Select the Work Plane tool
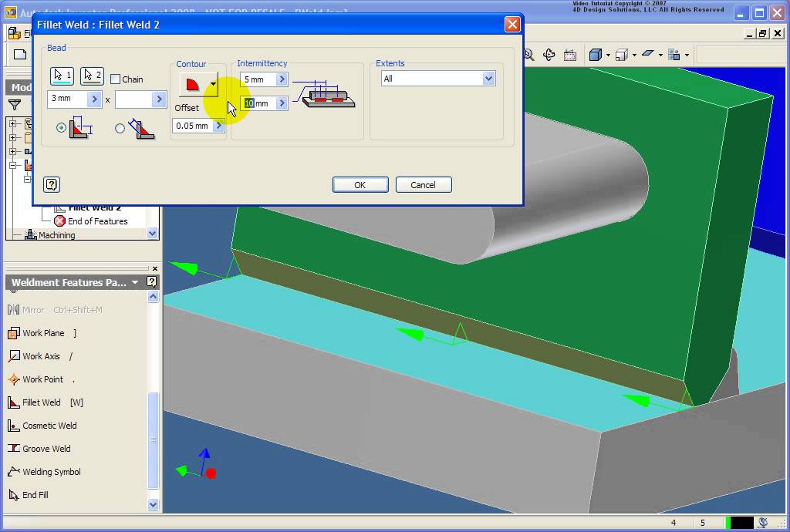This screenshot has width=790, height=532. pyautogui.click(x=42, y=332)
